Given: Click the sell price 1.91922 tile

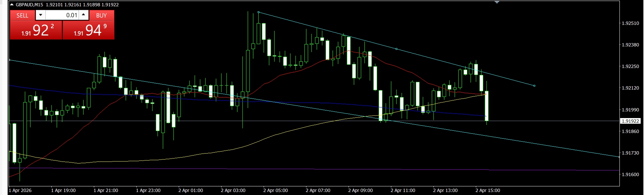Looking at the screenshot, I should tap(36, 31).
